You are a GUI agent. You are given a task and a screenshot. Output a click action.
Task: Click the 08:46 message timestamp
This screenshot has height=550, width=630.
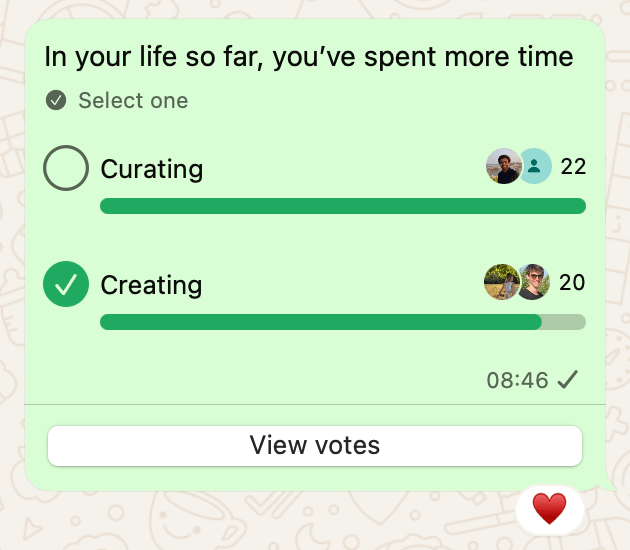(x=517, y=380)
